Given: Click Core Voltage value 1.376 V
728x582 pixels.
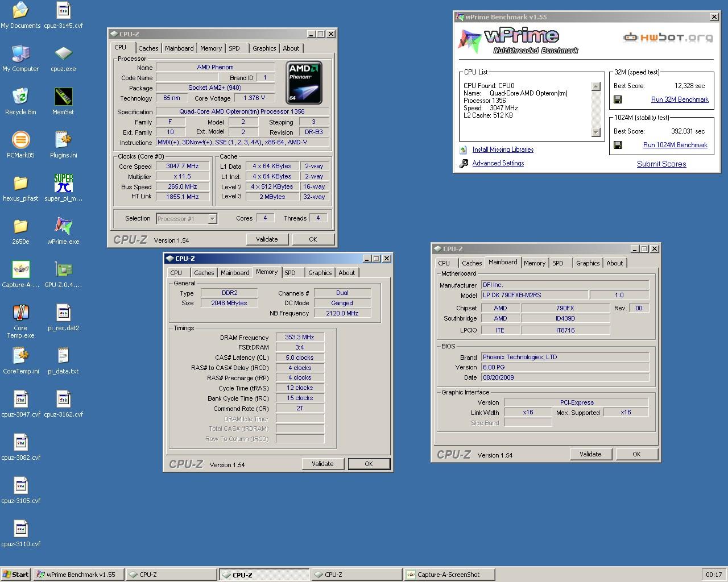Looking at the screenshot, I should click(254, 98).
